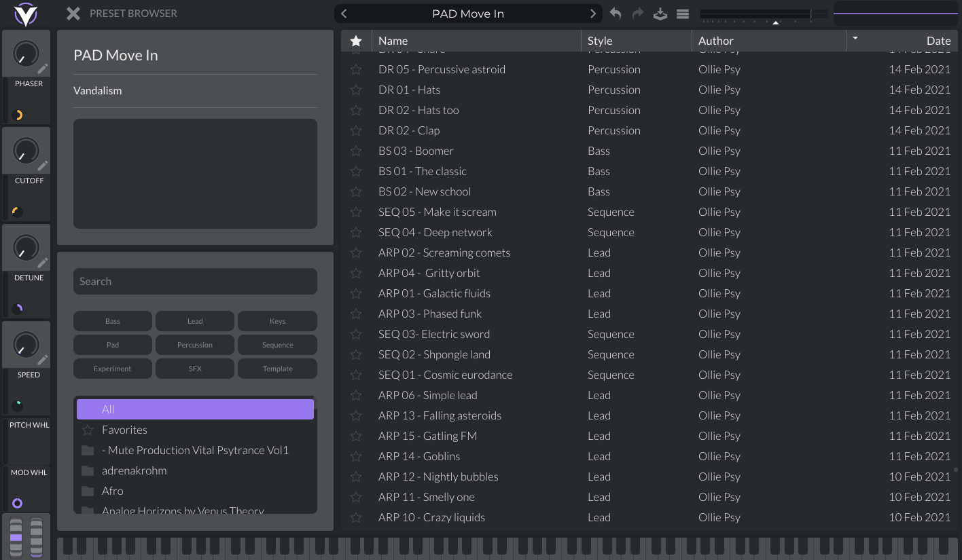Toggle the favorite star for BS 03 - Boomer

356,151
